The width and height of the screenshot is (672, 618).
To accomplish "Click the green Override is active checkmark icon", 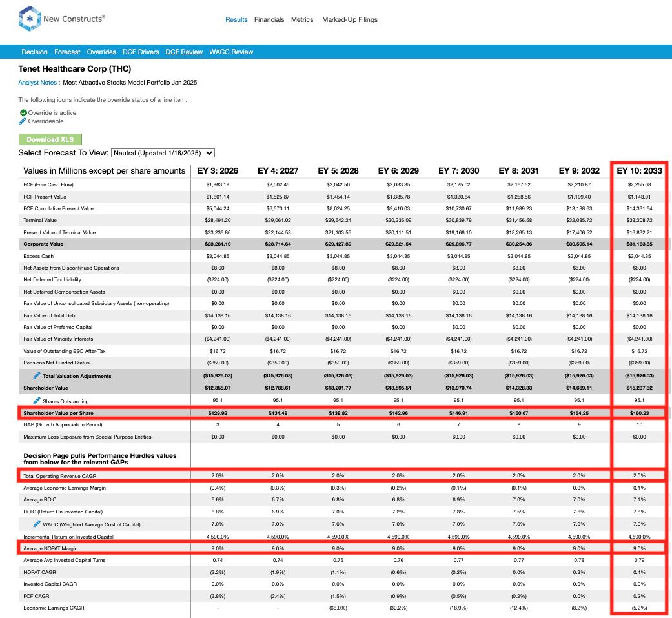I will (23, 113).
